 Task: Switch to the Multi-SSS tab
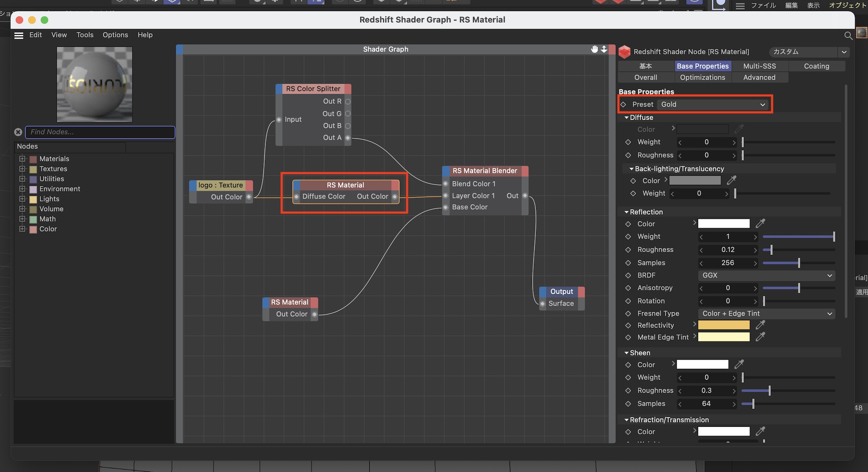tap(759, 66)
